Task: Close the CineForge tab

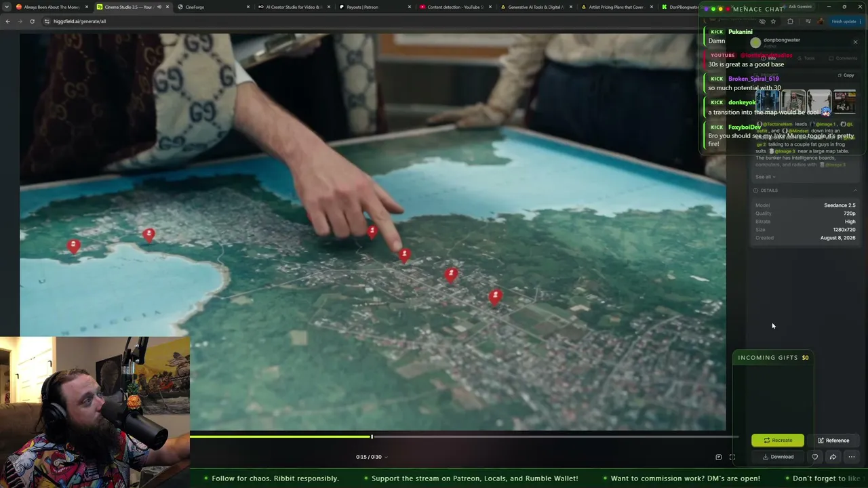Action: tap(248, 7)
